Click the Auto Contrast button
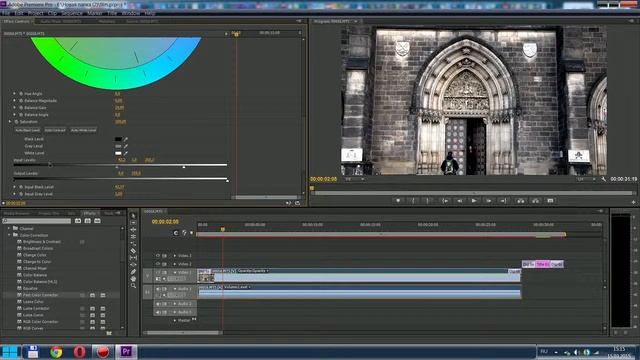 pos(55,130)
